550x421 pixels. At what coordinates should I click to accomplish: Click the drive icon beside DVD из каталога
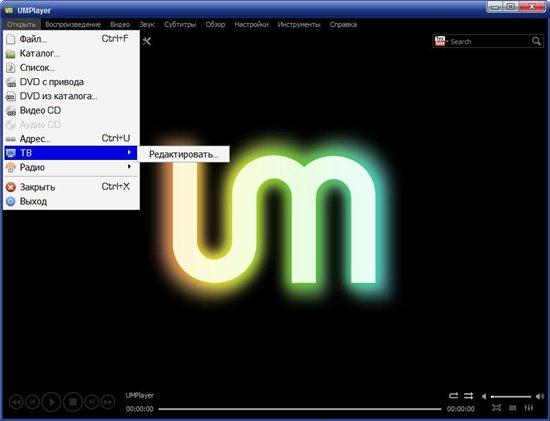[x=11, y=96]
